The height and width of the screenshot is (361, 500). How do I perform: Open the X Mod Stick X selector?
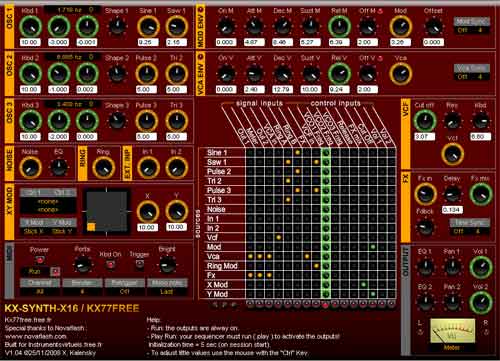34,231
